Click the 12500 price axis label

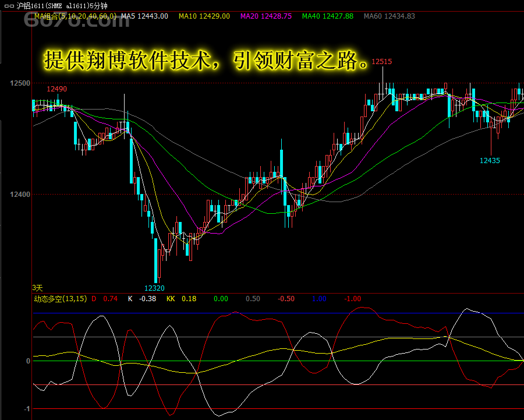click(x=20, y=83)
